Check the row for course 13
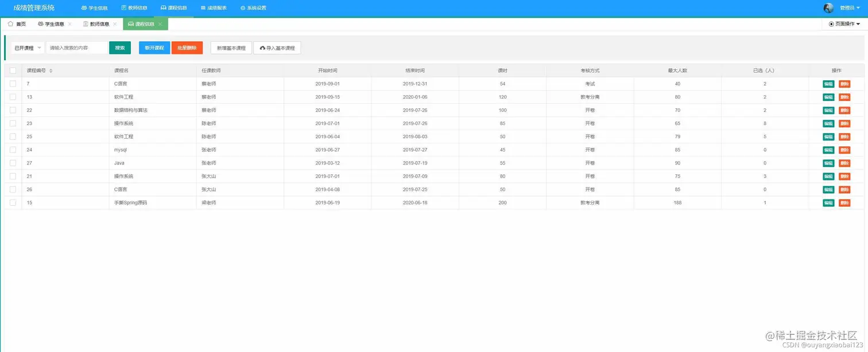The image size is (868, 352). coord(13,97)
